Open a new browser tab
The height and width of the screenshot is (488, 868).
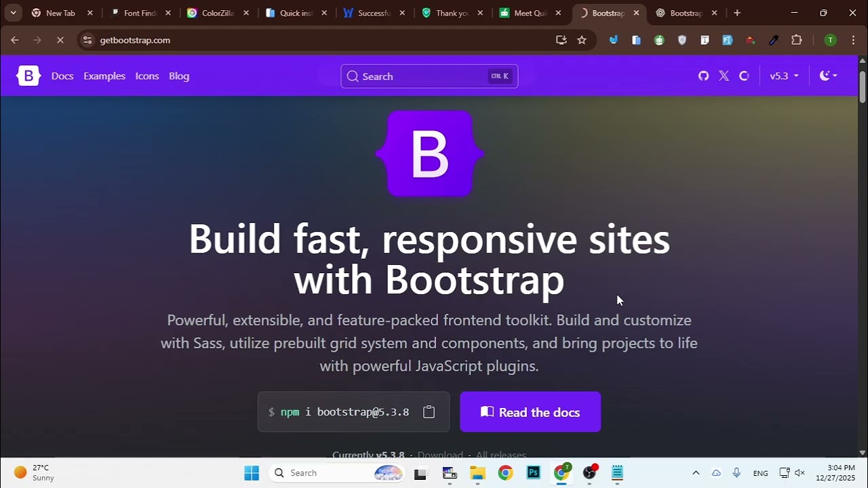click(737, 13)
